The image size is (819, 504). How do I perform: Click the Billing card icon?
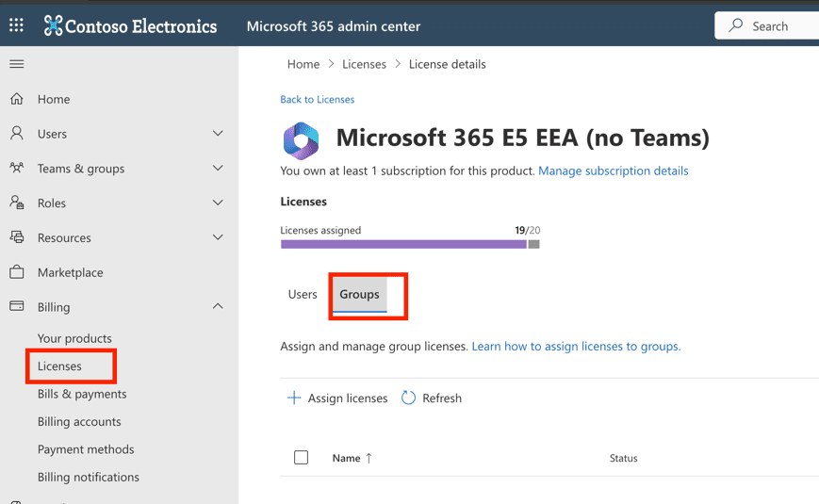17,306
